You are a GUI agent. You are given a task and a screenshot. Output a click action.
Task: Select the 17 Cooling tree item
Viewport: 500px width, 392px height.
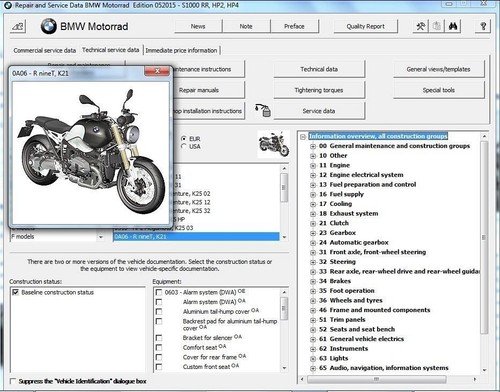335,204
